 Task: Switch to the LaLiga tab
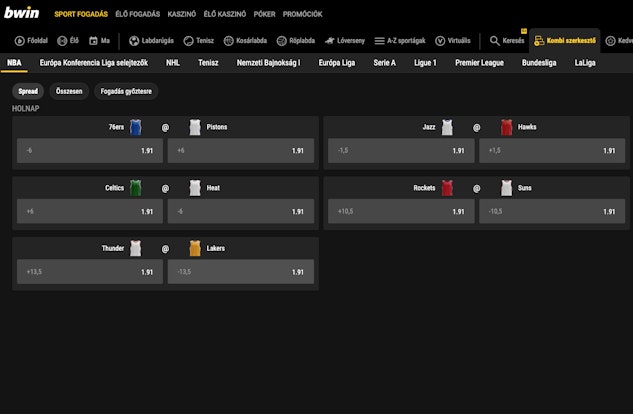click(x=585, y=63)
